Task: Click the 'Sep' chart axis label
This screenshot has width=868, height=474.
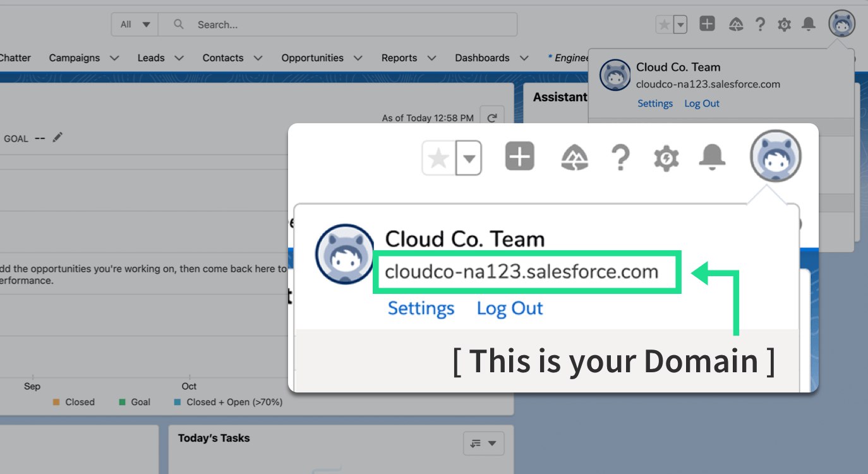Action: point(32,386)
